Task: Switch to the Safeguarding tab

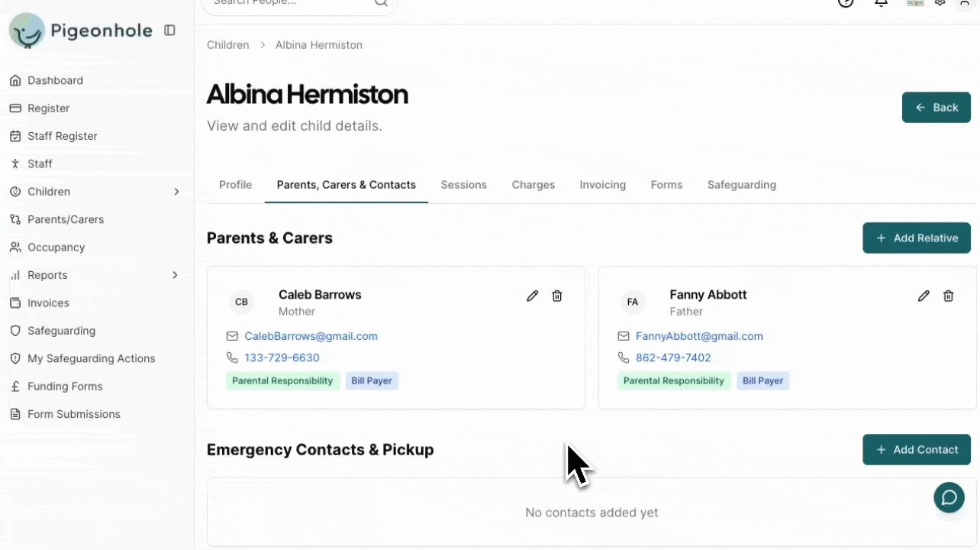Action: coord(741,185)
